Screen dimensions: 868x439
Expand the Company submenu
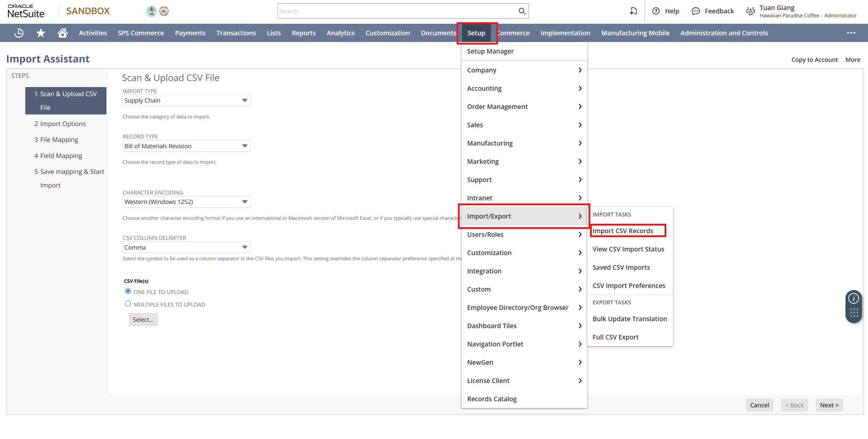pyautogui.click(x=524, y=70)
